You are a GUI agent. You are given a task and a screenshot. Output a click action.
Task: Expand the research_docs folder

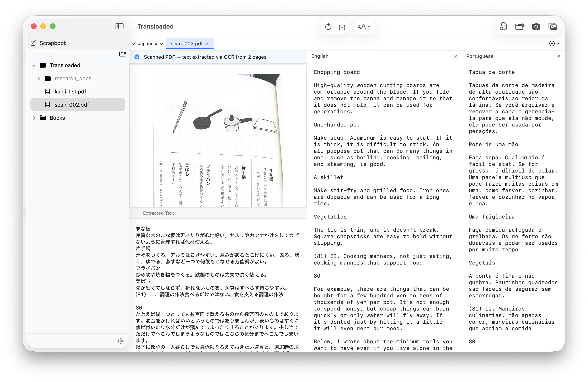(x=39, y=78)
